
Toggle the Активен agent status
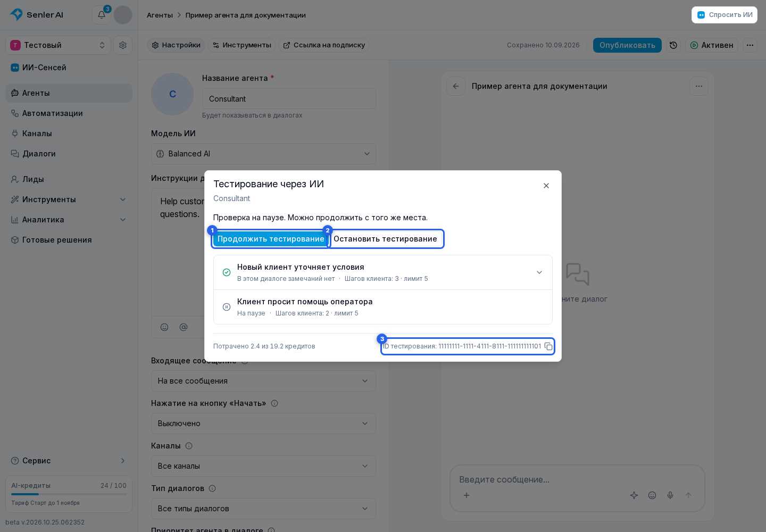(x=712, y=45)
